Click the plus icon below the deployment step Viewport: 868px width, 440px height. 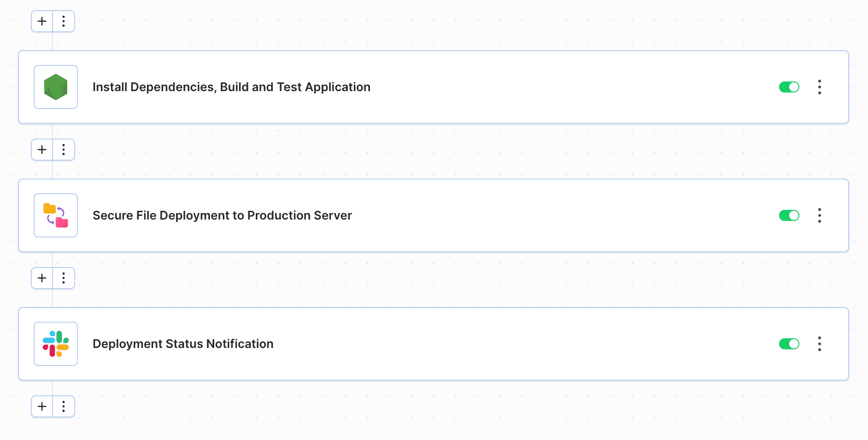tap(41, 278)
